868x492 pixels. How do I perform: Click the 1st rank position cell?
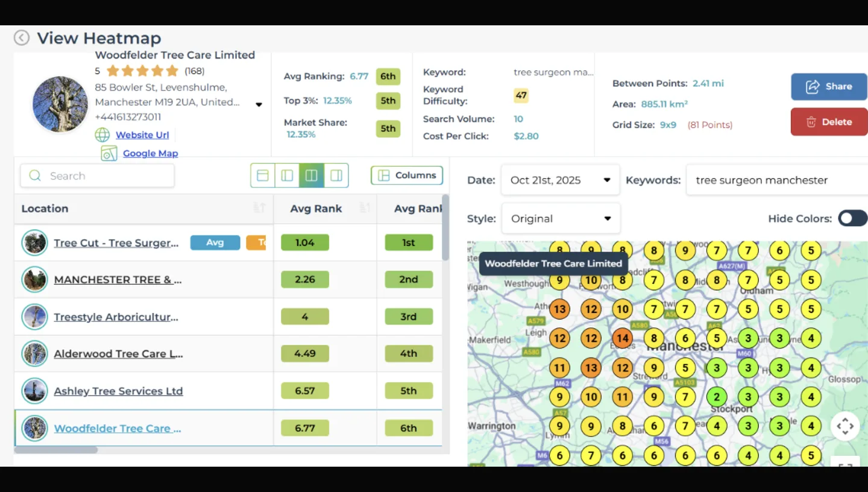[409, 242]
